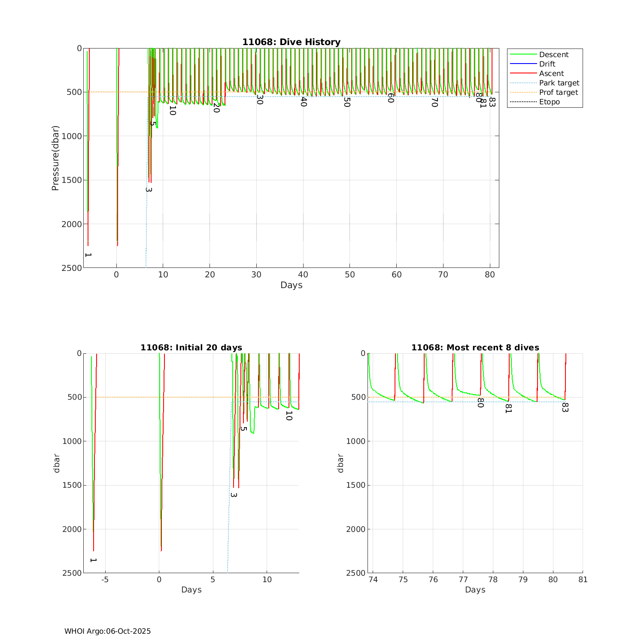Select the Etopo legend label
Screen dimensions: 644x644
coord(550,102)
